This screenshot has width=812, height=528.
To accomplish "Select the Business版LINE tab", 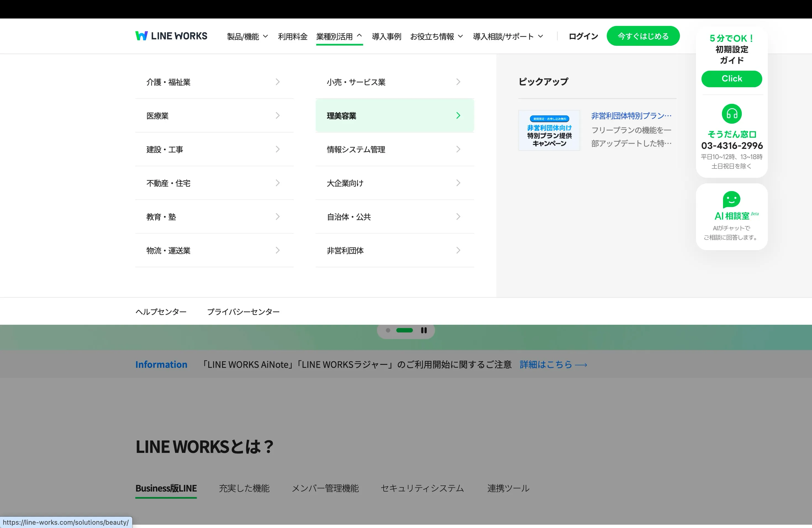I will (x=166, y=488).
